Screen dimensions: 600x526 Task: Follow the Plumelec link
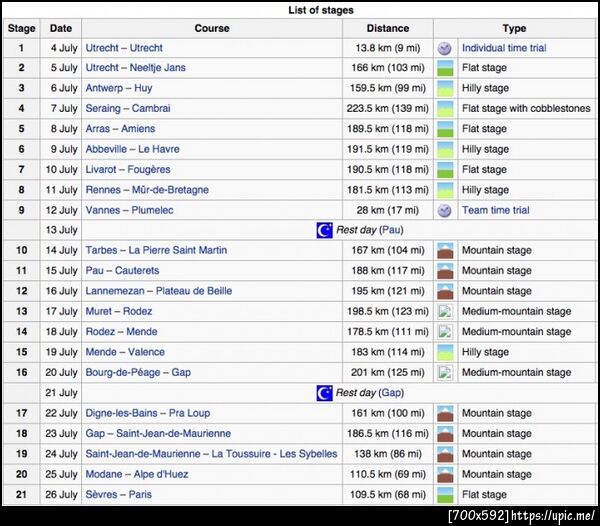(x=152, y=210)
